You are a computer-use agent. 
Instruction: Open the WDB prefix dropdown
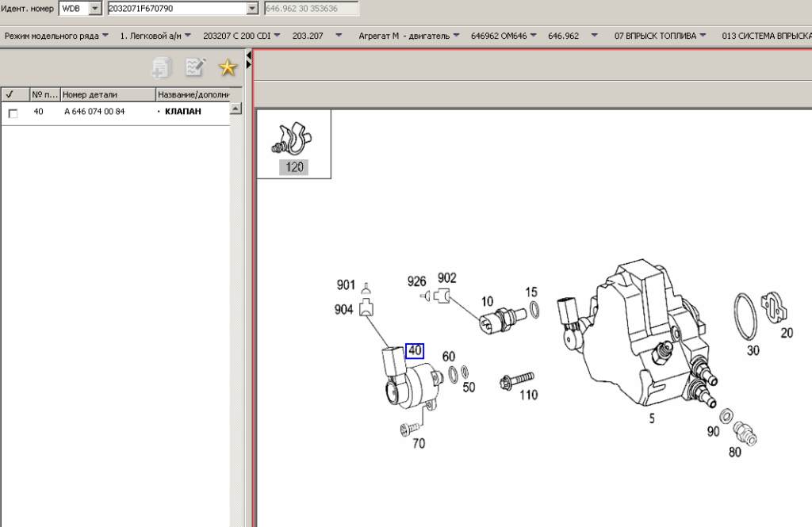click(95, 9)
